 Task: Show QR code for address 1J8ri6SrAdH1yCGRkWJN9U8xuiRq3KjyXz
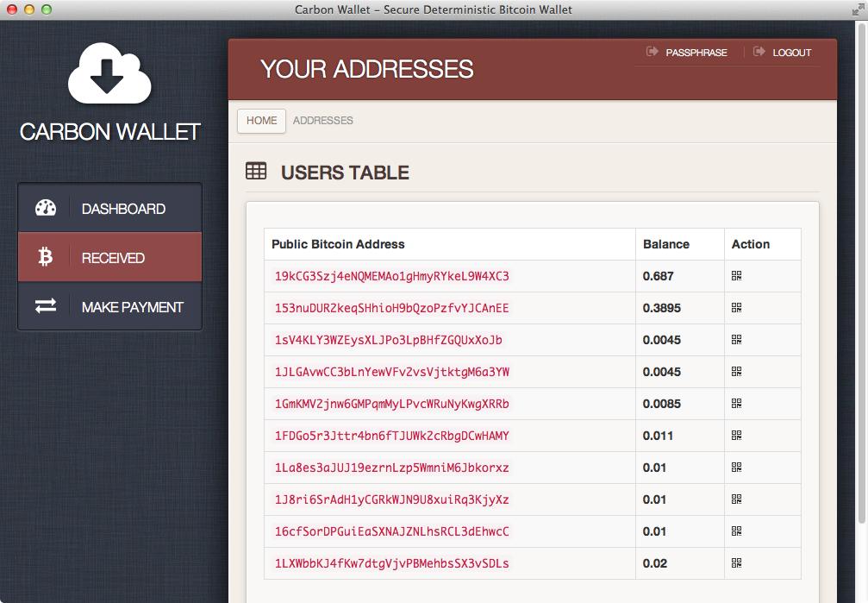[x=736, y=499]
